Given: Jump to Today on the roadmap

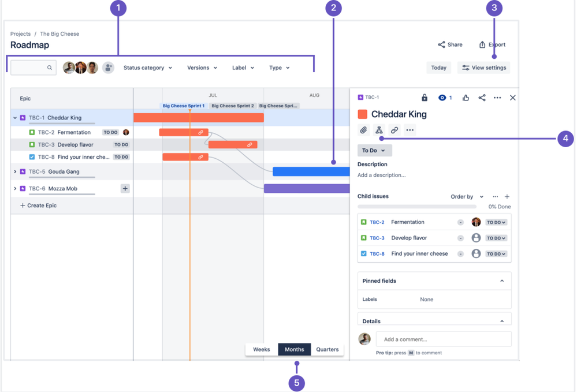Looking at the screenshot, I should point(438,68).
